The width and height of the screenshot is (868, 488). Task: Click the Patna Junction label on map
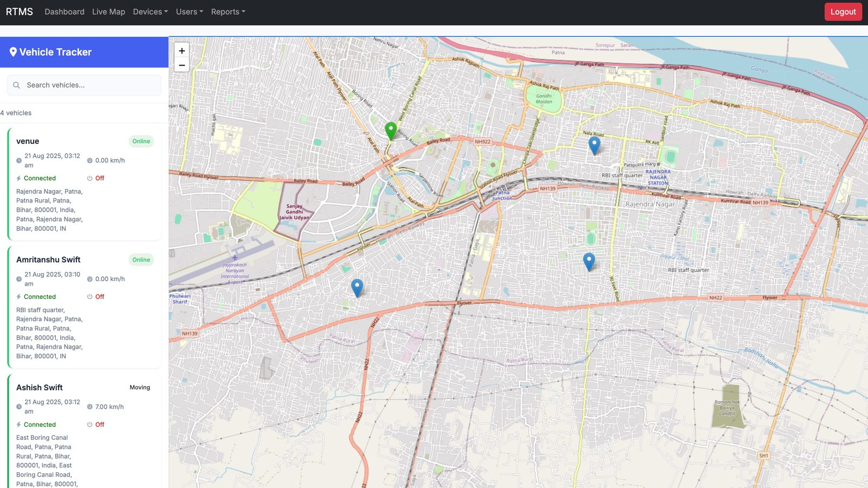[502, 195]
